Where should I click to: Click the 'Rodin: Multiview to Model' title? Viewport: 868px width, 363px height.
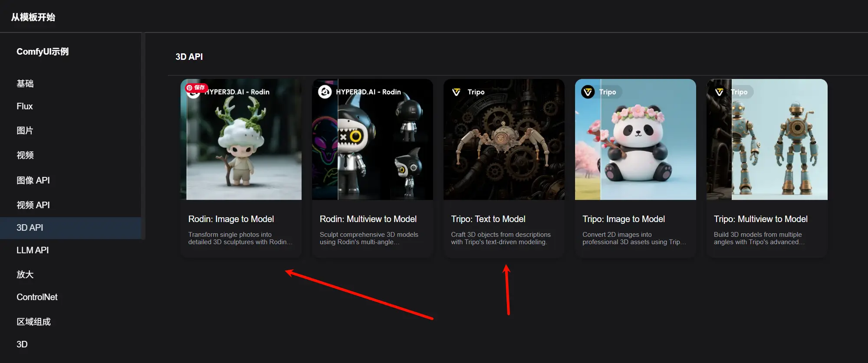click(x=368, y=219)
